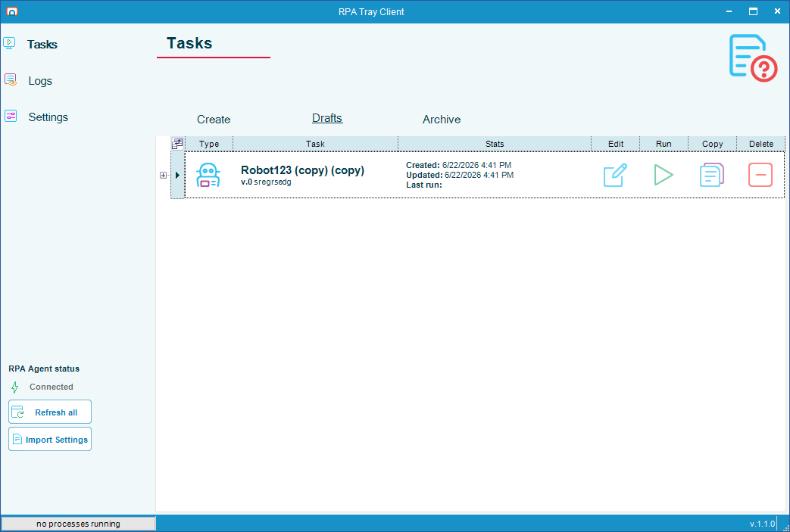The width and height of the screenshot is (790, 532).
Task: Click the Refresh all button
Action: point(50,412)
